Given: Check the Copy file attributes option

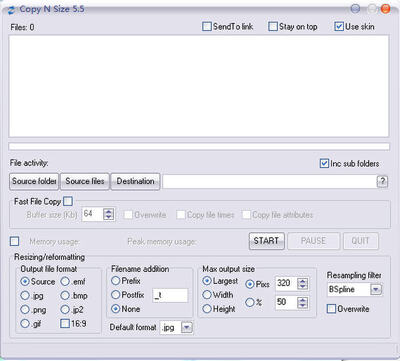Looking at the screenshot, I should tap(246, 215).
